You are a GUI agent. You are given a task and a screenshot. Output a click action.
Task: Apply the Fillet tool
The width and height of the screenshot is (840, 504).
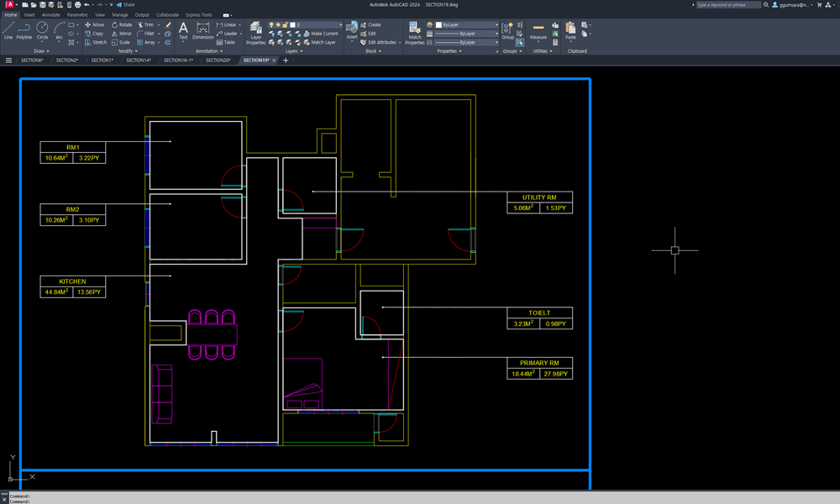(x=145, y=34)
